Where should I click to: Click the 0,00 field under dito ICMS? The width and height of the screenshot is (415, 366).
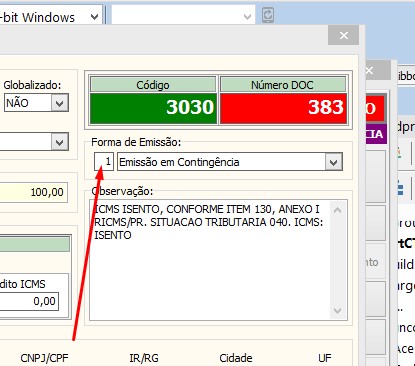click(29, 301)
